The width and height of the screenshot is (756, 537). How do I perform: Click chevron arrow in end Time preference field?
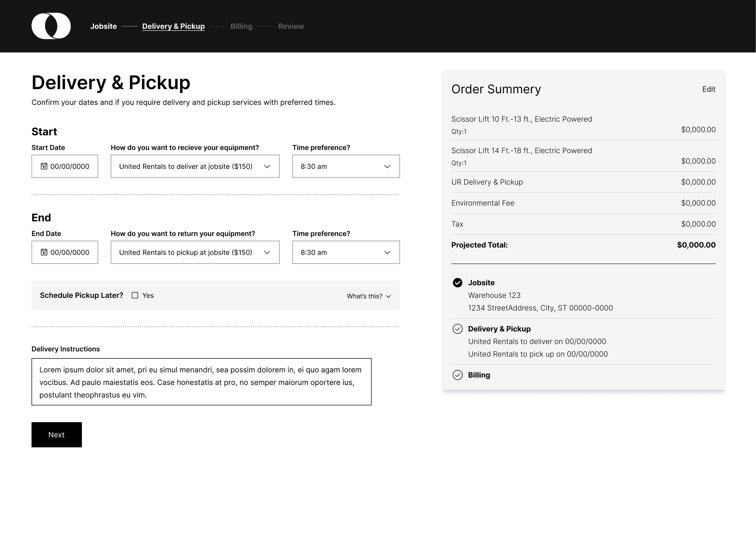[x=387, y=252]
